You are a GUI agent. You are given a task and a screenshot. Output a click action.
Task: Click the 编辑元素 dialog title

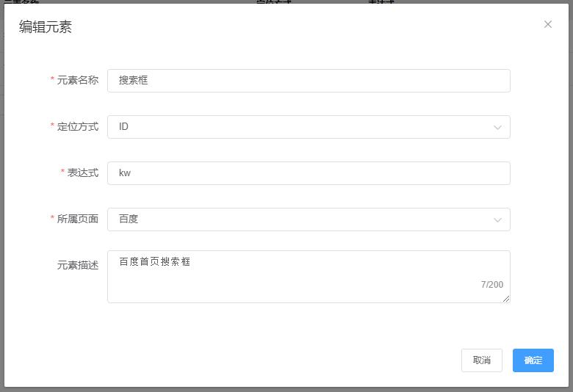point(46,27)
